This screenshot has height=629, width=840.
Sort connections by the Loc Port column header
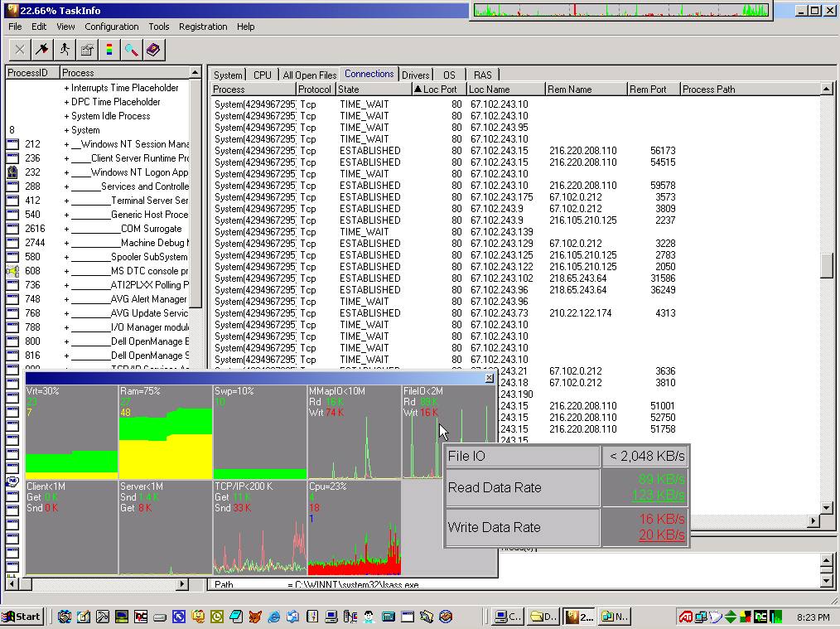[x=439, y=90]
